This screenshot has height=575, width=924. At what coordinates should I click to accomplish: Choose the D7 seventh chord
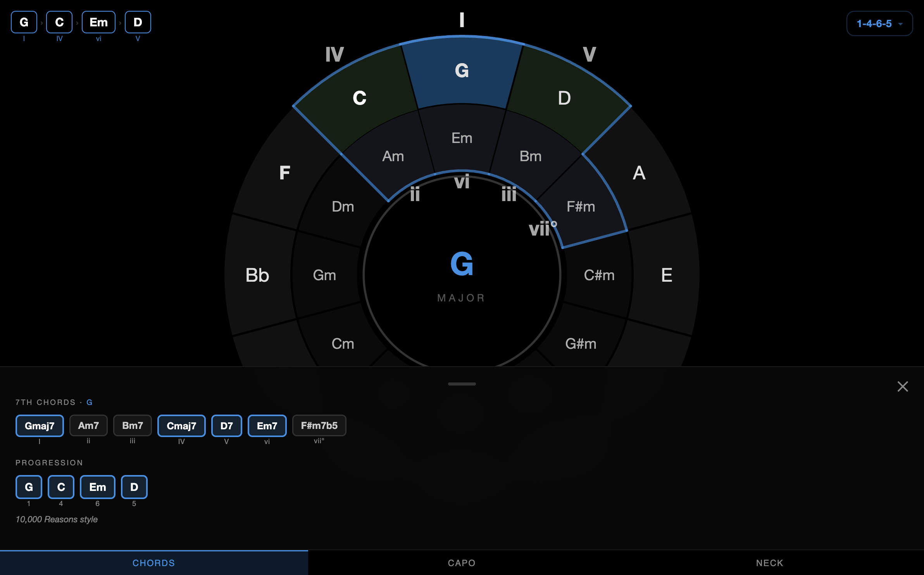click(227, 426)
